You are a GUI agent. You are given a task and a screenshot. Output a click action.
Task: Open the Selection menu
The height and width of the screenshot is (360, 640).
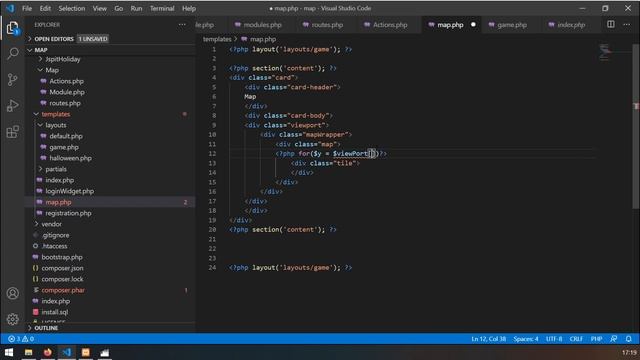(x=72, y=8)
